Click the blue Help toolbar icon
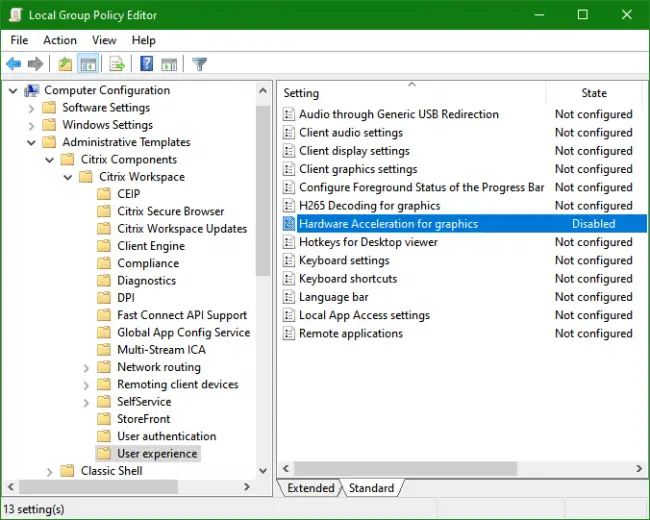 click(x=147, y=64)
